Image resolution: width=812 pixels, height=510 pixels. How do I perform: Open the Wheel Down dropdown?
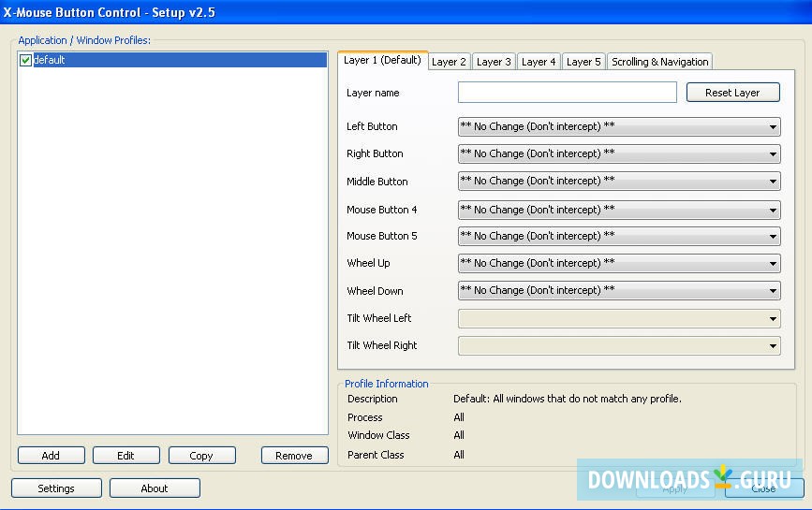pyautogui.click(x=619, y=290)
